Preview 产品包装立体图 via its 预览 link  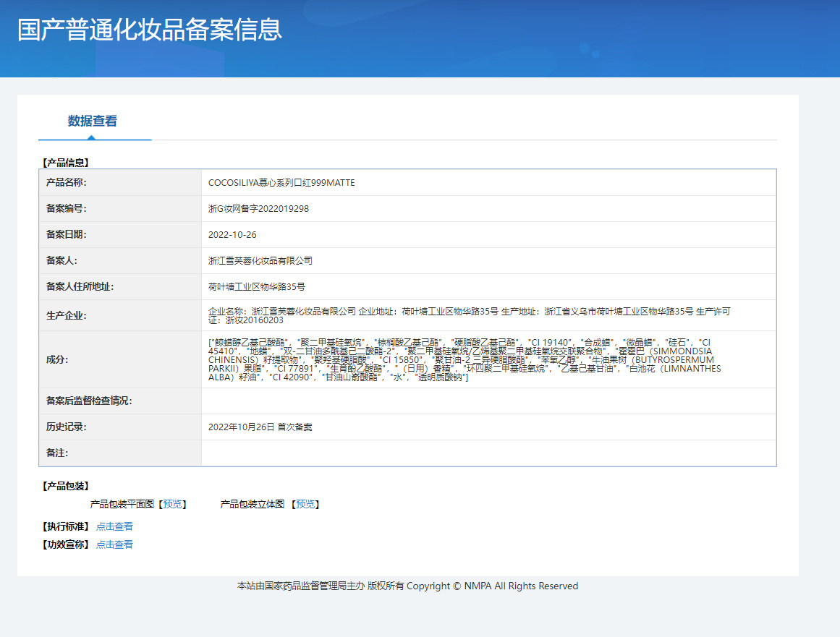click(x=305, y=504)
